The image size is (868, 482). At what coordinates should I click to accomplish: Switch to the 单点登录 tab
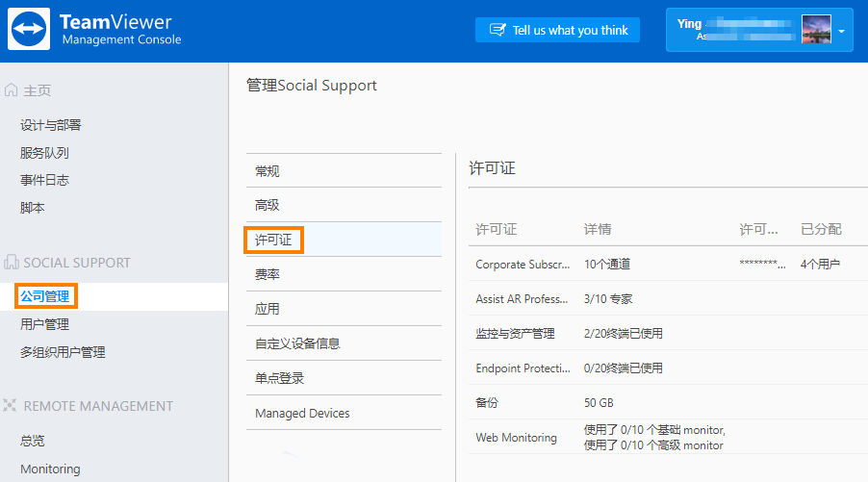coord(344,378)
